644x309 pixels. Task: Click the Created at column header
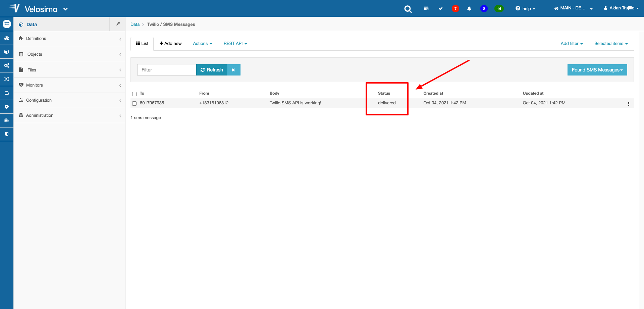[433, 93]
